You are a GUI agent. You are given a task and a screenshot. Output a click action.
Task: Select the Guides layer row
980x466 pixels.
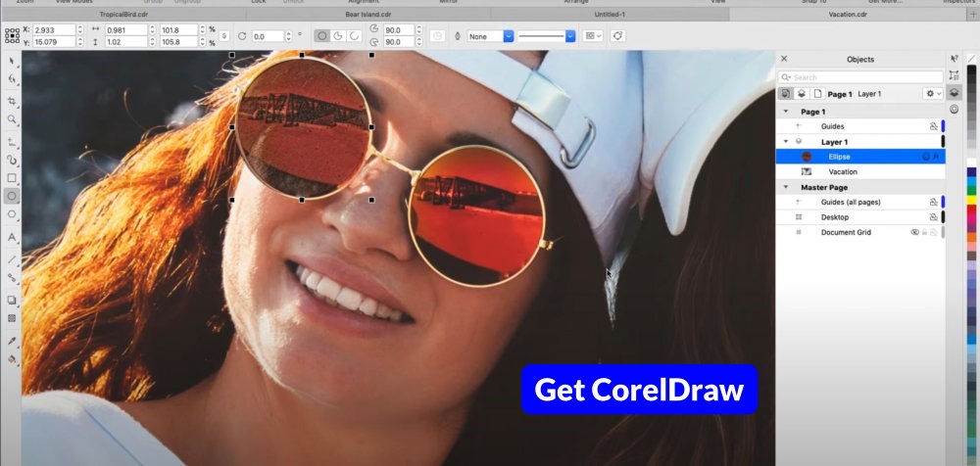(860, 126)
